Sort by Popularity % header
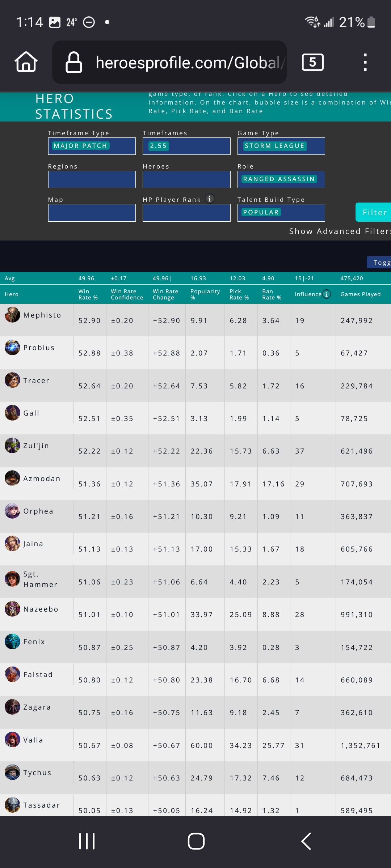Screen dimensions: 391x868 205,294
